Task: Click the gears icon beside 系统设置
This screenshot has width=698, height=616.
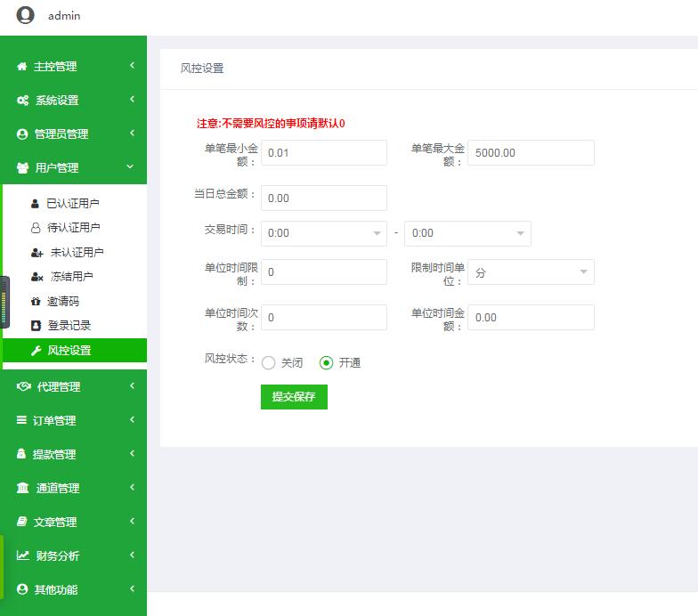Action: pyautogui.click(x=22, y=101)
